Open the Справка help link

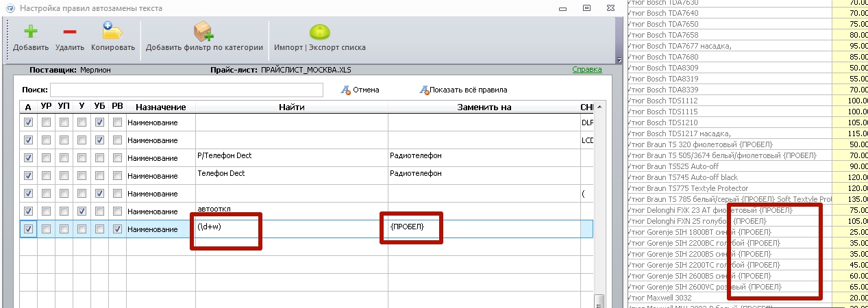(x=587, y=70)
